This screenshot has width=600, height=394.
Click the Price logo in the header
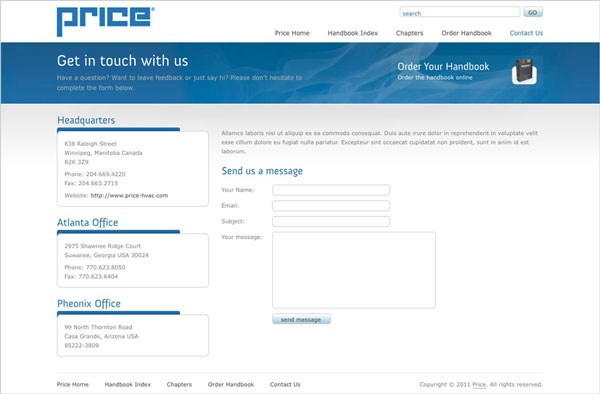point(105,22)
